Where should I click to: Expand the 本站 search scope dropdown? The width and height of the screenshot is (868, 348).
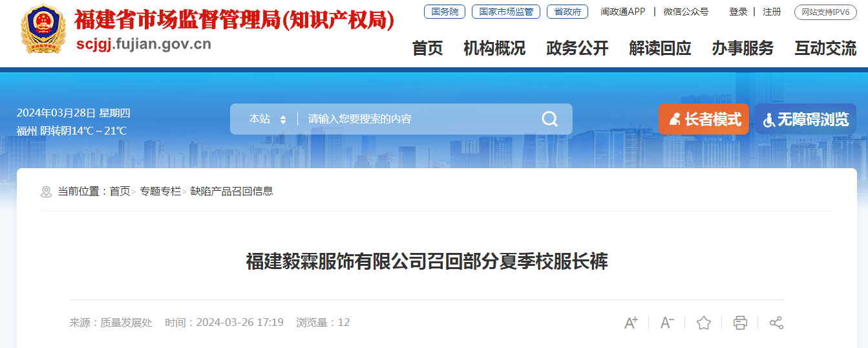point(268,119)
